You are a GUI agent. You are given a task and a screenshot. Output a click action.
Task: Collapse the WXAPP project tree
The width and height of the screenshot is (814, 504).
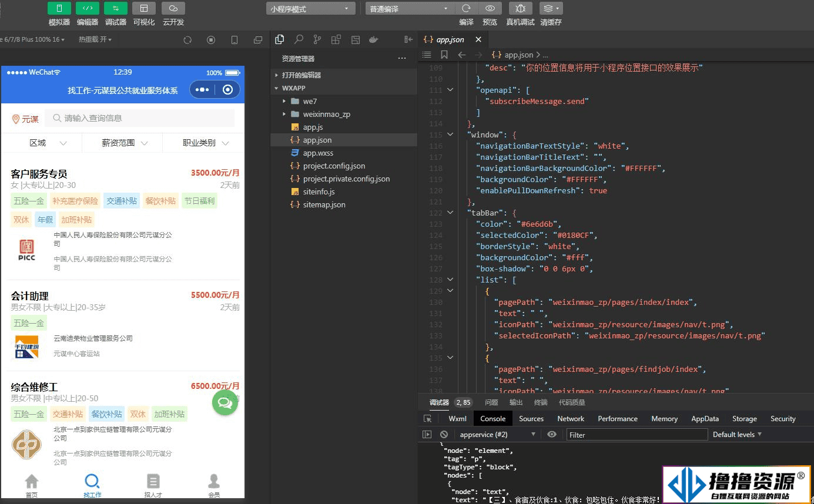pos(344,88)
